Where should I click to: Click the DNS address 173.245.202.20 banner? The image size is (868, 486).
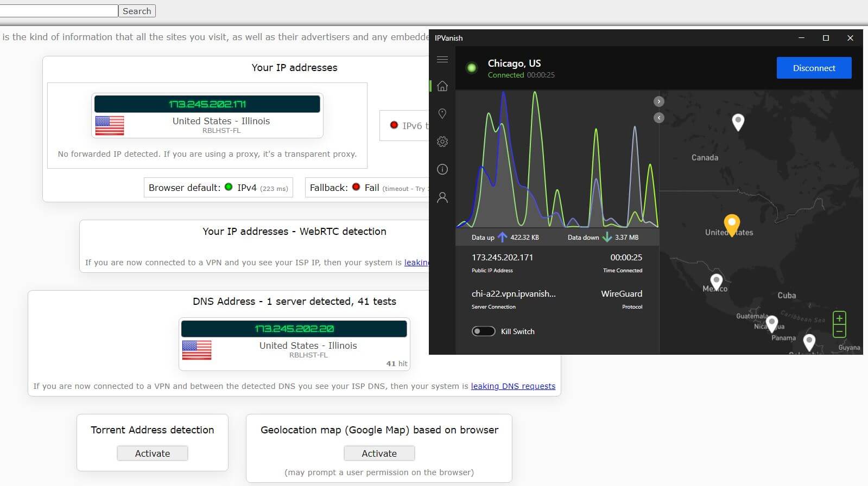294,329
